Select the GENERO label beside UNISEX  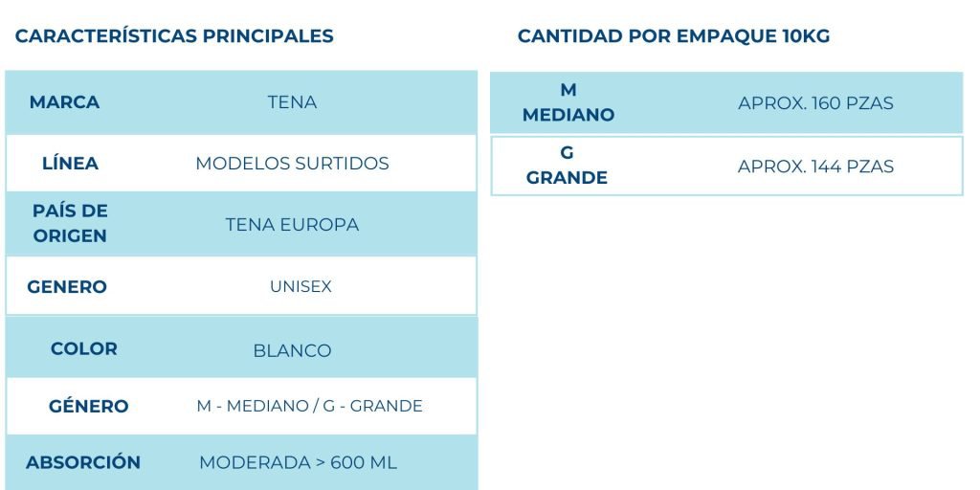pos(67,287)
